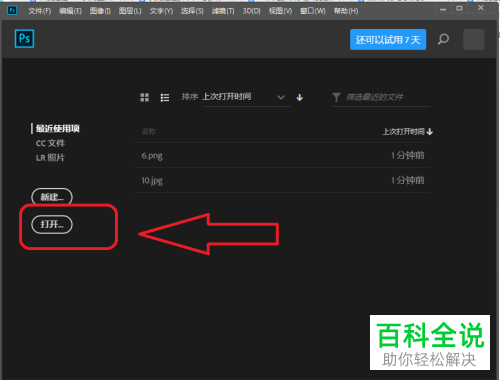Open the 图层(L) menu
Viewport: 500px width, 380px height.
tap(130, 11)
